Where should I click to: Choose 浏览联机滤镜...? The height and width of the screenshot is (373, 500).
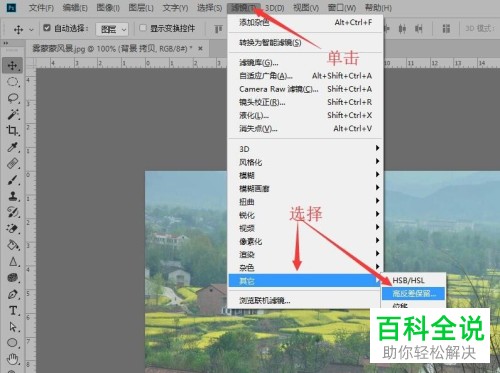point(304,300)
